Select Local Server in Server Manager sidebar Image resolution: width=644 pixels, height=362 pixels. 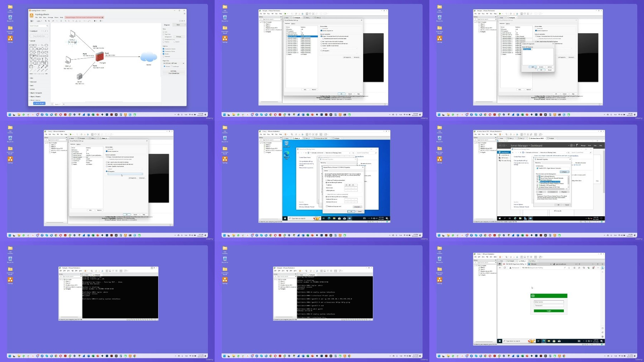point(505,155)
